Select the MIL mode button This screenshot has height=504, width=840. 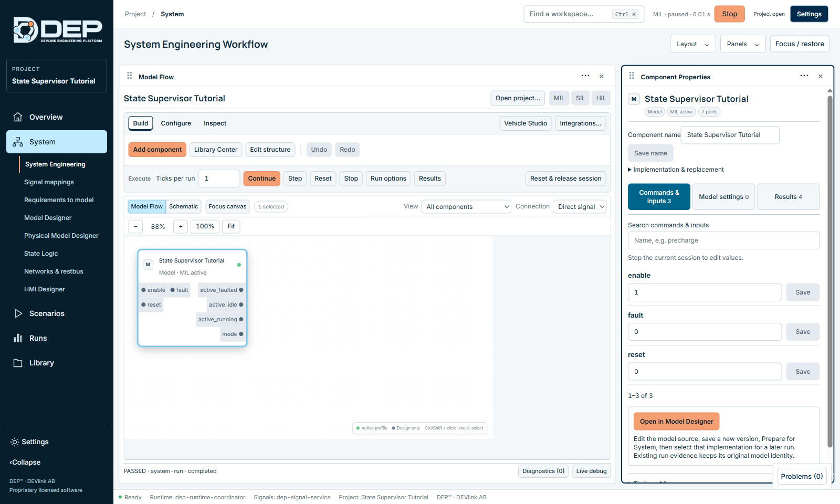559,98
